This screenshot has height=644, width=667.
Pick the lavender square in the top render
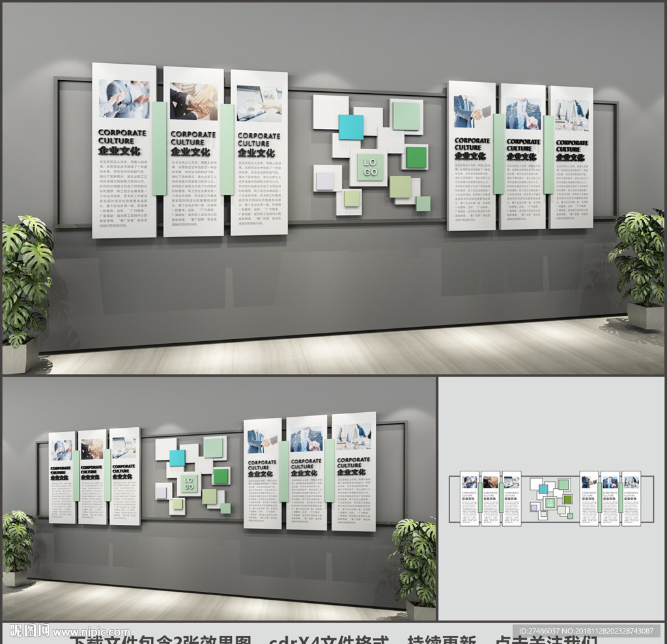coord(326,181)
